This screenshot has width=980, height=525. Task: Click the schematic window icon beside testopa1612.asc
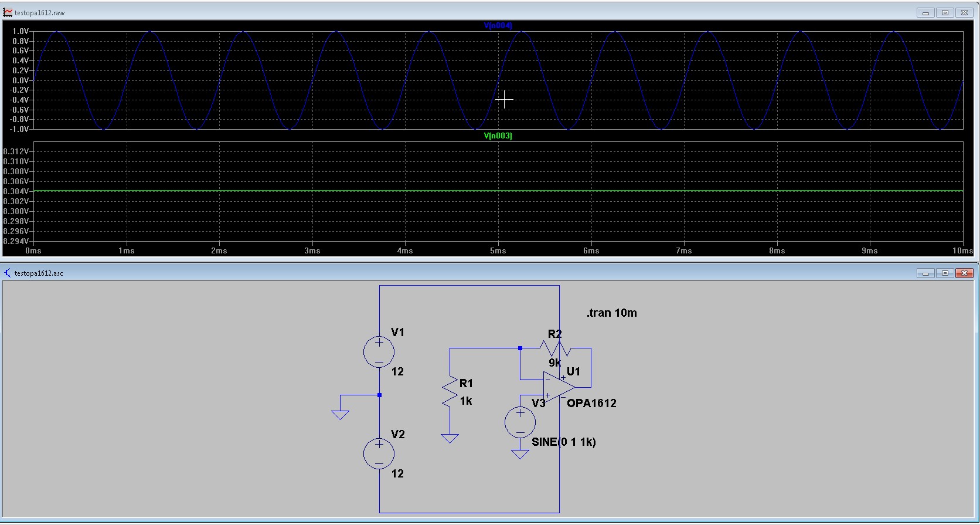pyautogui.click(x=8, y=273)
